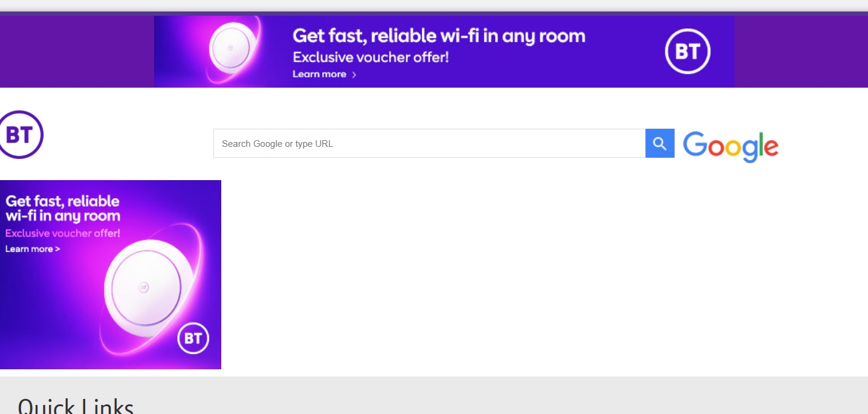The width and height of the screenshot is (868, 414).
Task: Select pink Exclusive voucher offer text in square ad
Action: (63, 233)
